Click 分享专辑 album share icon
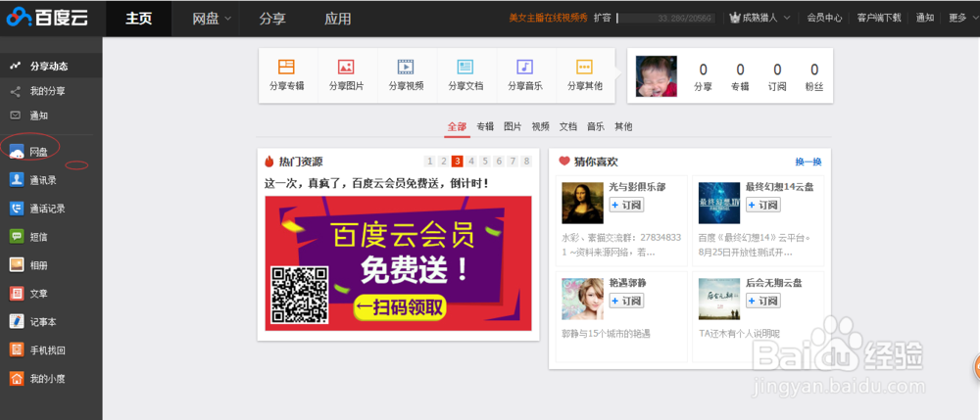This screenshot has width=980, height=420. point(286,67)
